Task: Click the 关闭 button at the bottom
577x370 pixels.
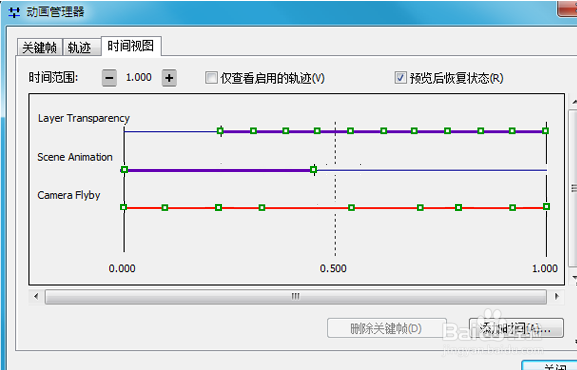Action: click(550, 366)
